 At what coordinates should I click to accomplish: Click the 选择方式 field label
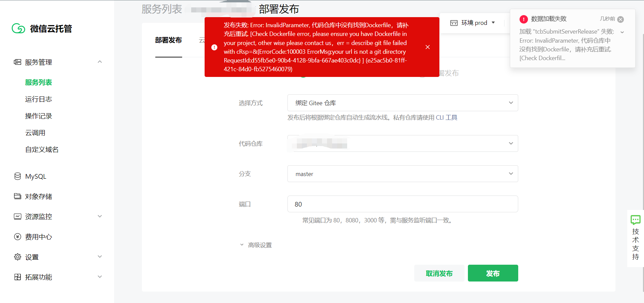pyautogui.click(x=251, y=103)
